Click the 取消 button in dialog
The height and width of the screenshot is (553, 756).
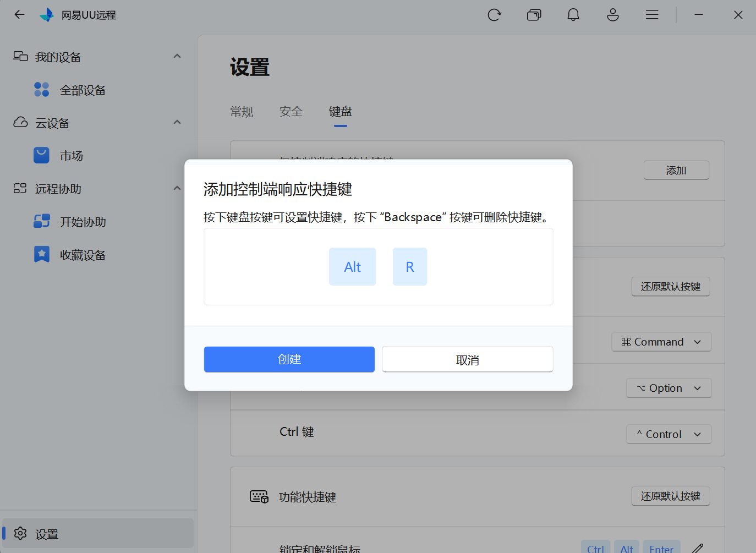pyautogui.click(x=468, y=359)
